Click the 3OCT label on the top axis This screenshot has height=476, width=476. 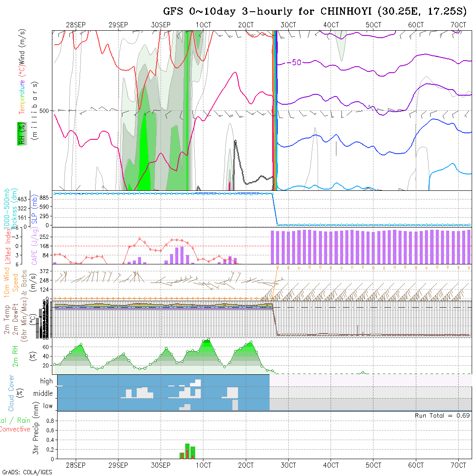click(x=288, y=25)
